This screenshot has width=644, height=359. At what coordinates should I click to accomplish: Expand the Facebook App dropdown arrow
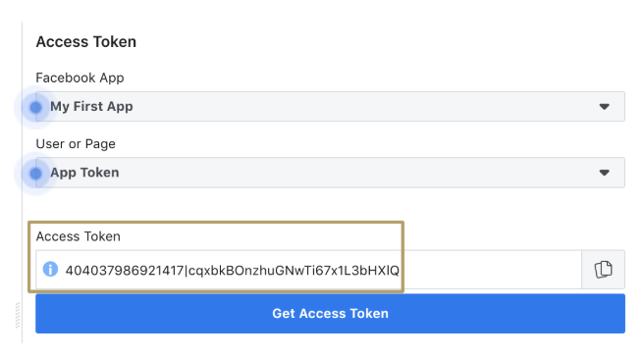tap(604, 107)
